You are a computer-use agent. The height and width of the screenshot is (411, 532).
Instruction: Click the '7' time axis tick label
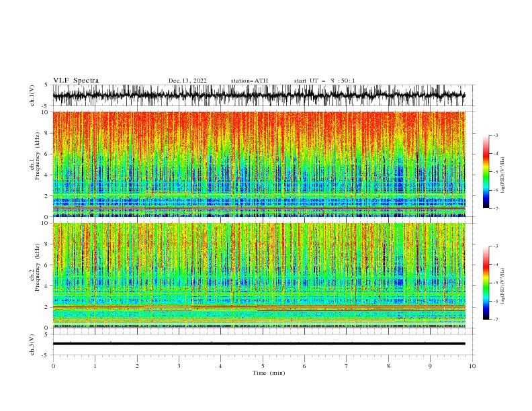(347, 366)
